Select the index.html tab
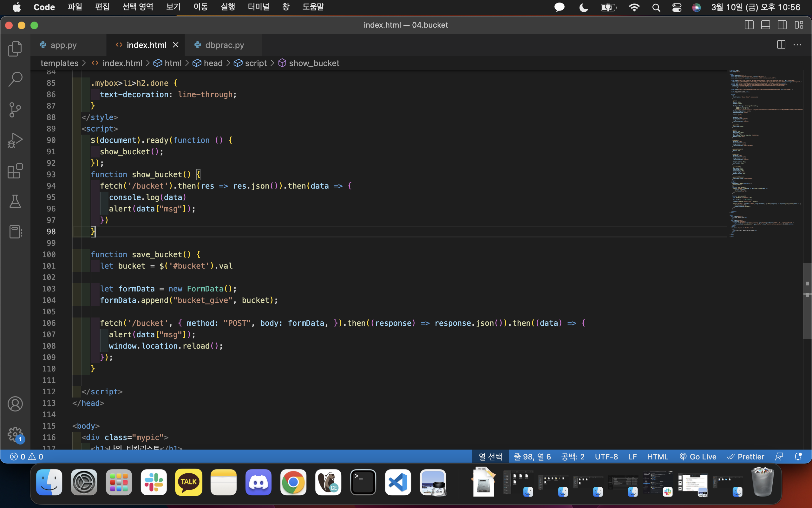 pos(146,45)
